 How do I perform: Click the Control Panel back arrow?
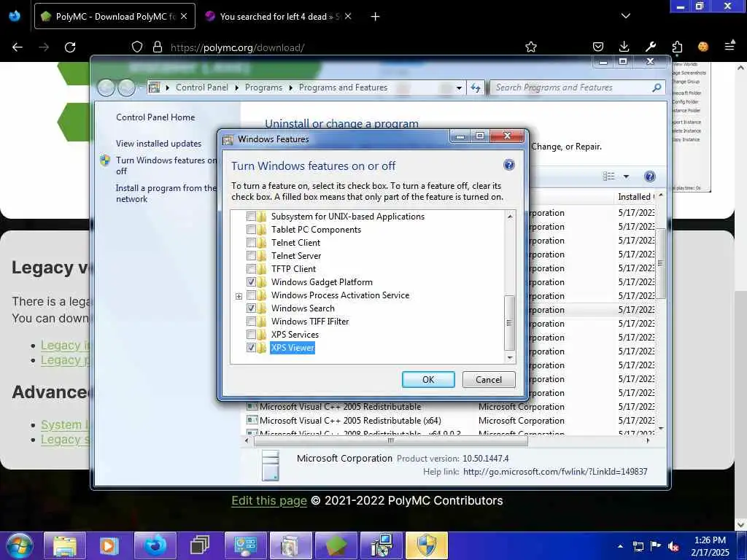tap(106, 87)
